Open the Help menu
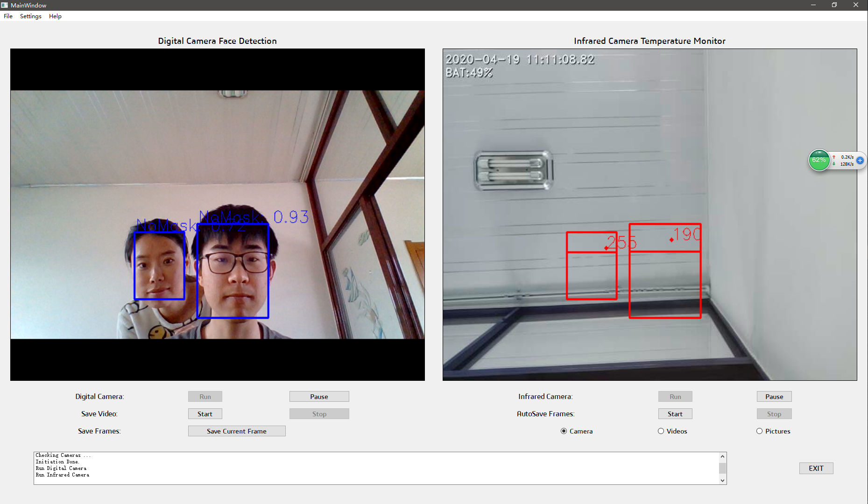Viewport: 868px width, 504px height. tap(55, 16)
